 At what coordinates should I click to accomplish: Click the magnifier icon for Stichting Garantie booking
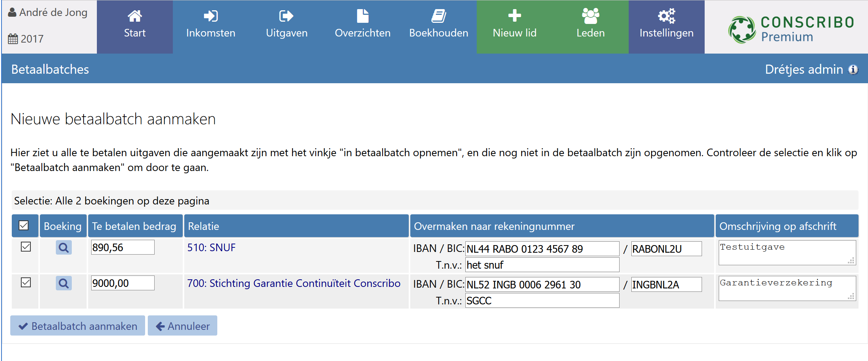63,283
